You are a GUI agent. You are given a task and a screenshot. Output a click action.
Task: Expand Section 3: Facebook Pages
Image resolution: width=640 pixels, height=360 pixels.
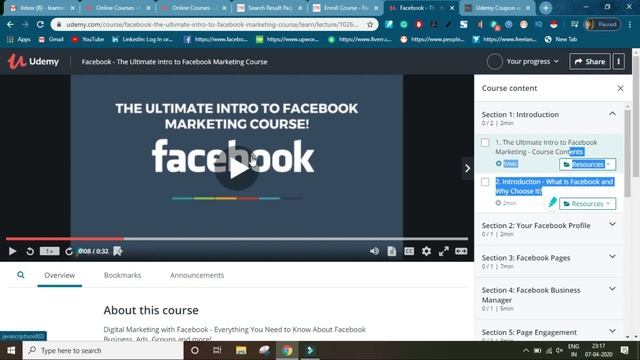[x=612, y=257]
